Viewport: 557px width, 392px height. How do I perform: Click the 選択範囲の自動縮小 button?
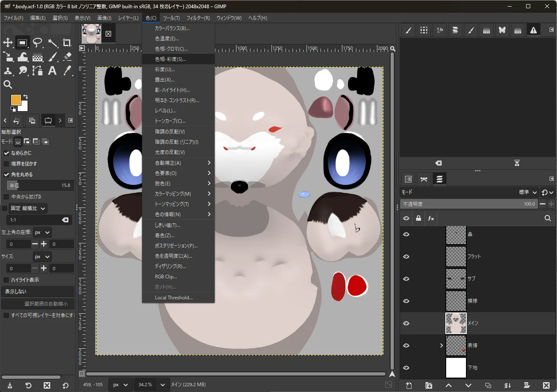38,304
